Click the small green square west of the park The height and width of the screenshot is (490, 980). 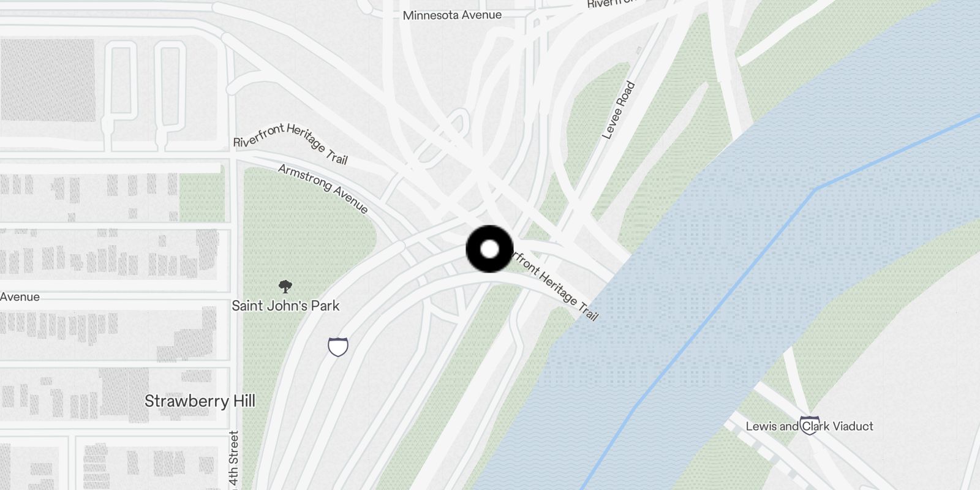click(x=202, y=197)
